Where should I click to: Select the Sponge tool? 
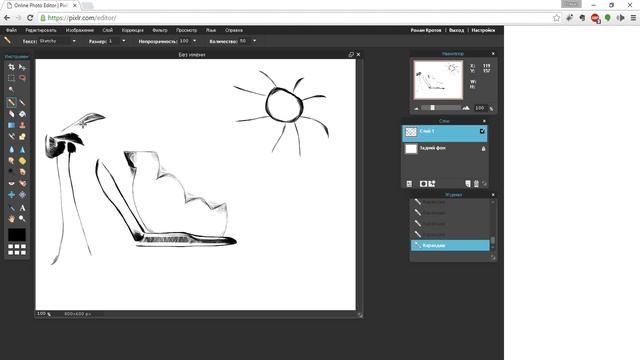(x=22, y=161)
